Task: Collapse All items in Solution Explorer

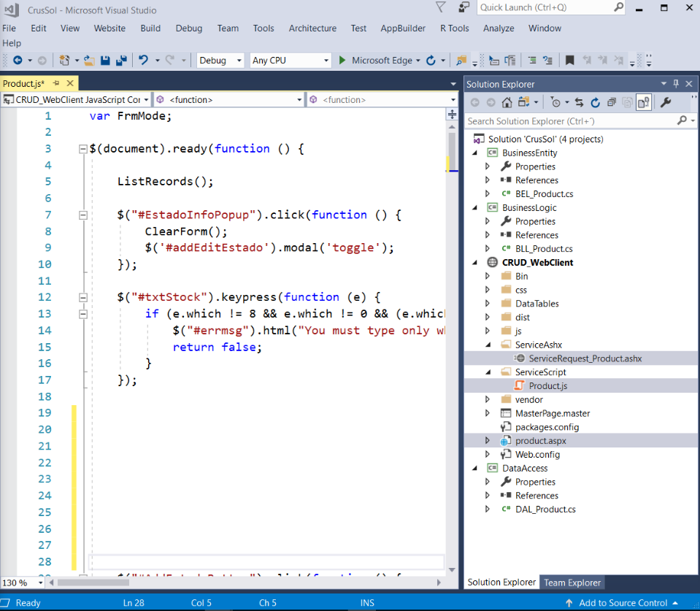Action: (x=611, y=102)
